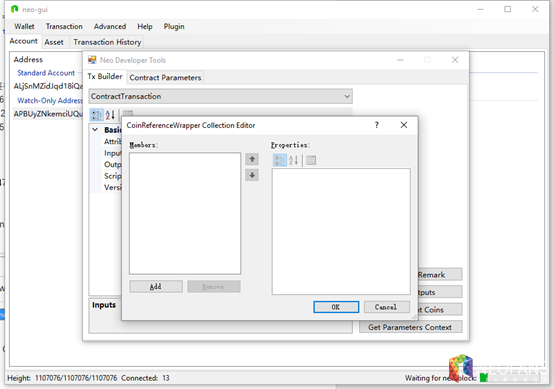Select the Contract Parameters tab
The width and height of the screenshot is (554, 389).
(x=165, y=78)
